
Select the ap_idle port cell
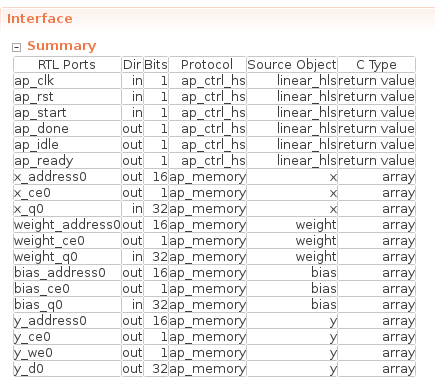pos(67,145)
